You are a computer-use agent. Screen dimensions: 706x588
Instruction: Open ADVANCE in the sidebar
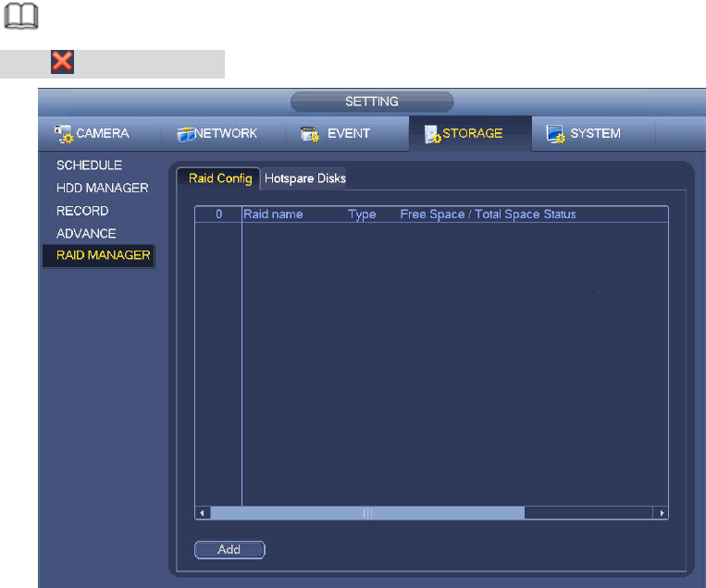coord(86,234)
